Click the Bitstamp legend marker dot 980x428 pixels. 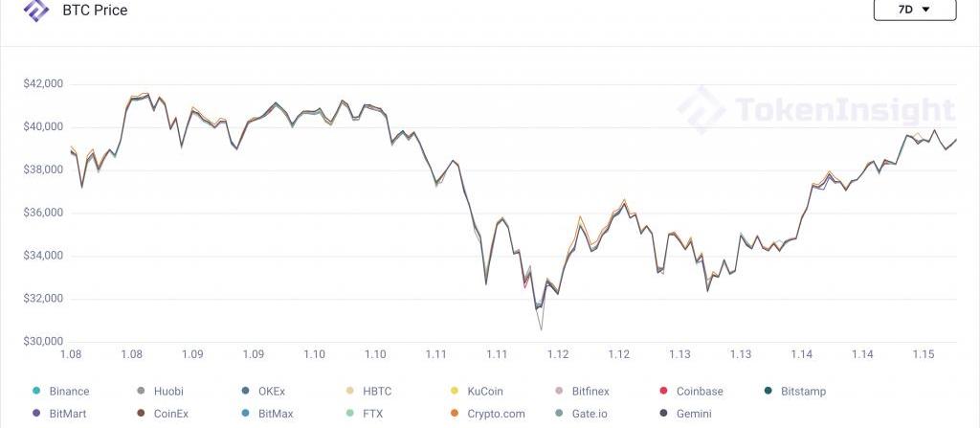(x=768, y=391)
